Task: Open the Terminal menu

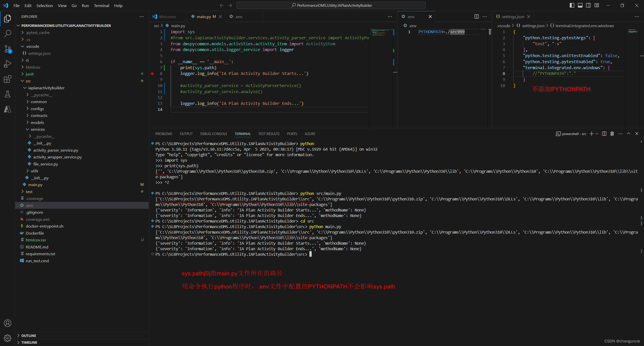Action: pyautogui.click(x=101, y=6)
